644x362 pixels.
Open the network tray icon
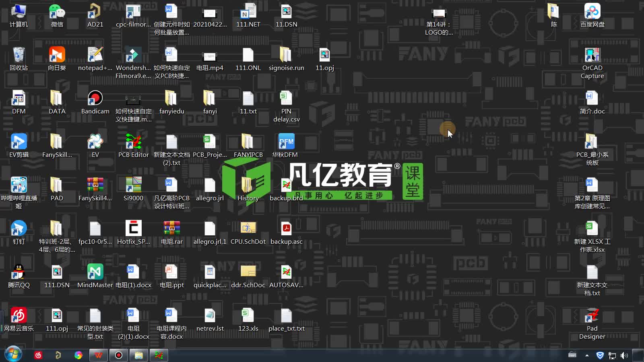(x=612, y=355)
